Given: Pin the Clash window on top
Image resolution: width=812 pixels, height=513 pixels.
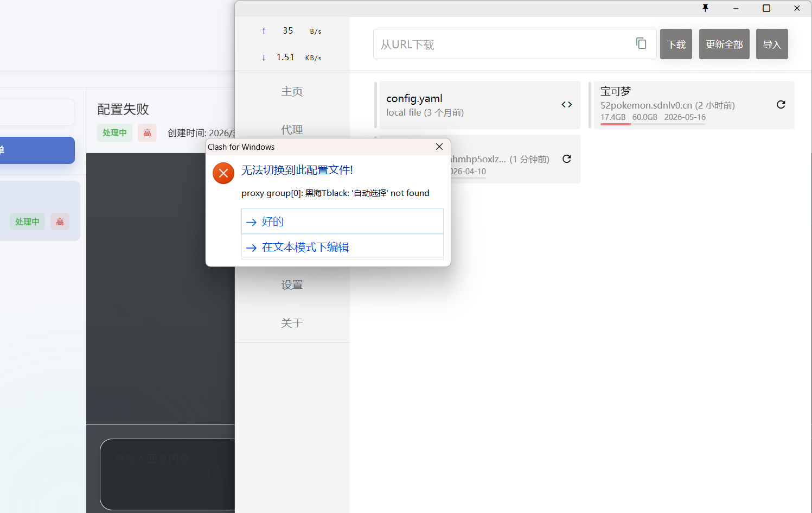Looking at the screenshot, I should 705,8.
